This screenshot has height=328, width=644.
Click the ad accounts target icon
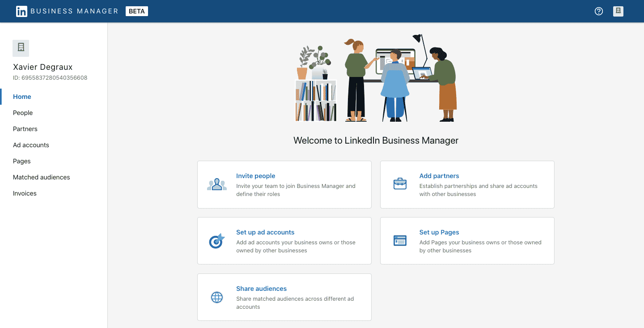point(217,241)
